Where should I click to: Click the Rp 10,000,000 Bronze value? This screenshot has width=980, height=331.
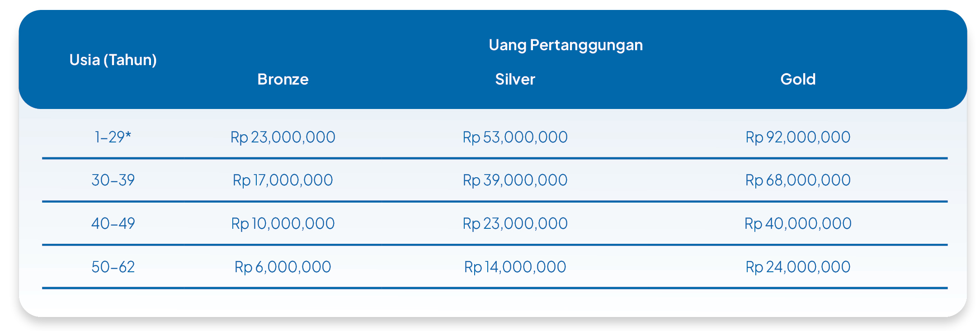point(283,223)
